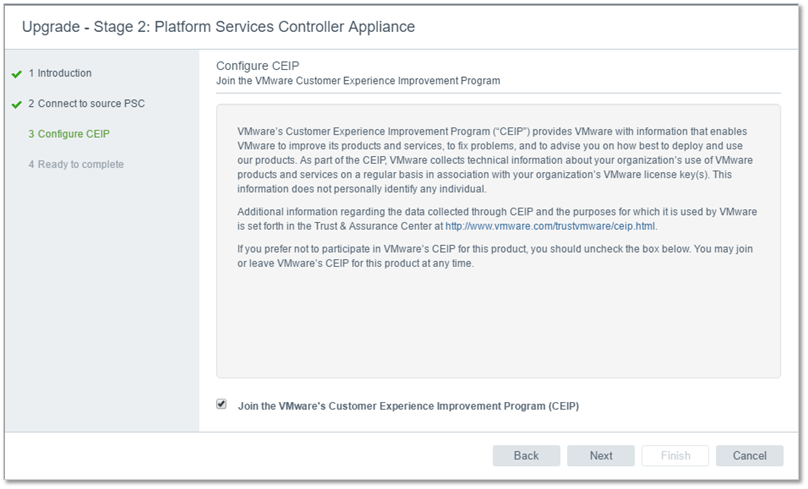Click 'Join the VMware Customer Experience Improvement Program' subtitle

(x=358, y=81)
